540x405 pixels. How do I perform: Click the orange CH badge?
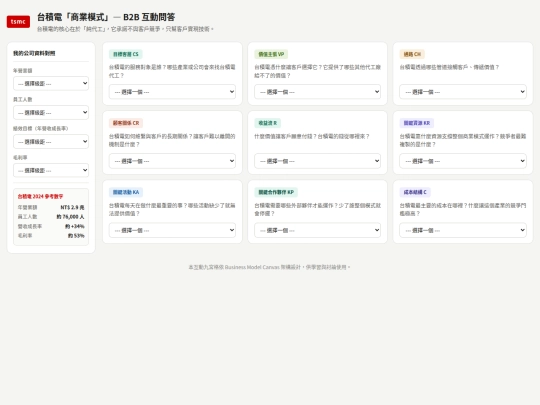click(412, 54)
